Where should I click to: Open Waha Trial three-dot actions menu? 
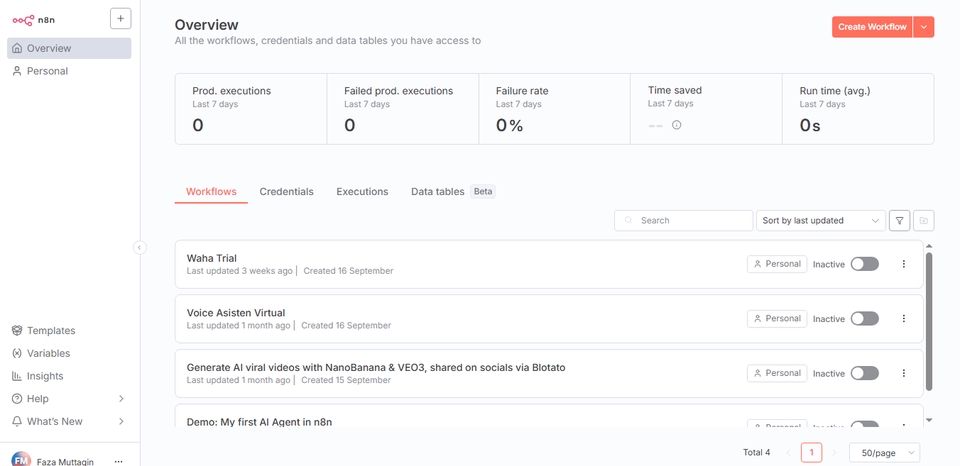pos(904,264)
